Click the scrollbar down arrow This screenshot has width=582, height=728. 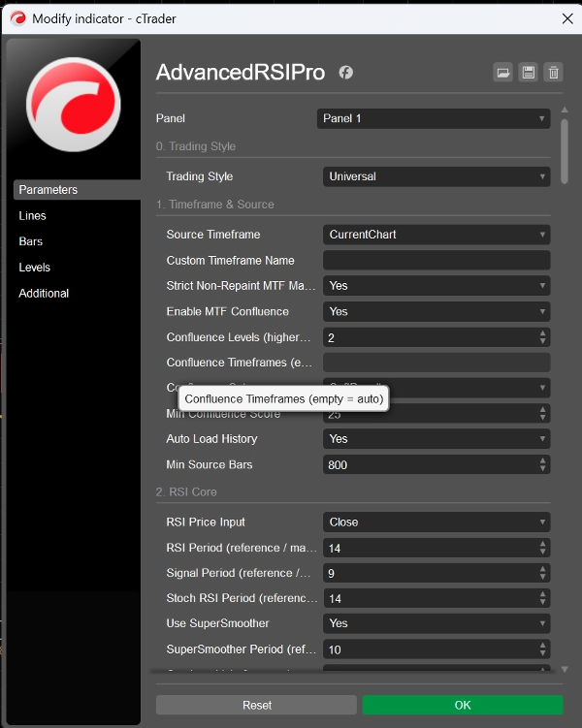pyautogui.click(x=565, y=669)
